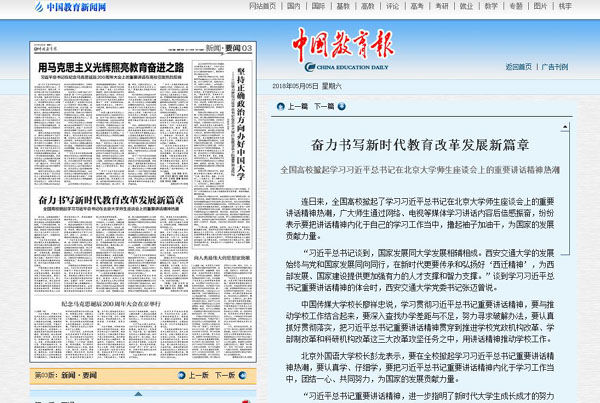The width and height of the screenshot is (600, 403).
Task: Open the 图片 navigation link
Action: tap(540, 6)
